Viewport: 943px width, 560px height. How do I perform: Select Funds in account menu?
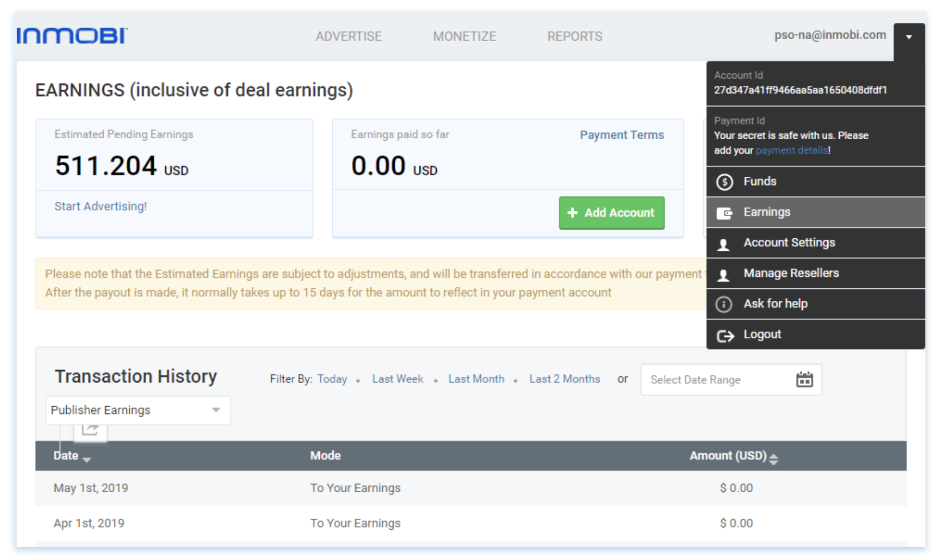coord(816,181)
